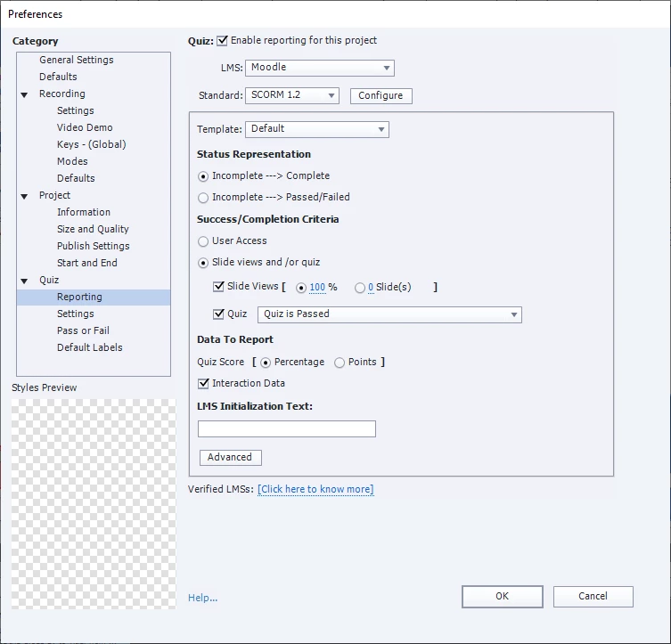
Task: Open the Standard dropdown showing SCORM 1.2
Action: click(292, 95)
